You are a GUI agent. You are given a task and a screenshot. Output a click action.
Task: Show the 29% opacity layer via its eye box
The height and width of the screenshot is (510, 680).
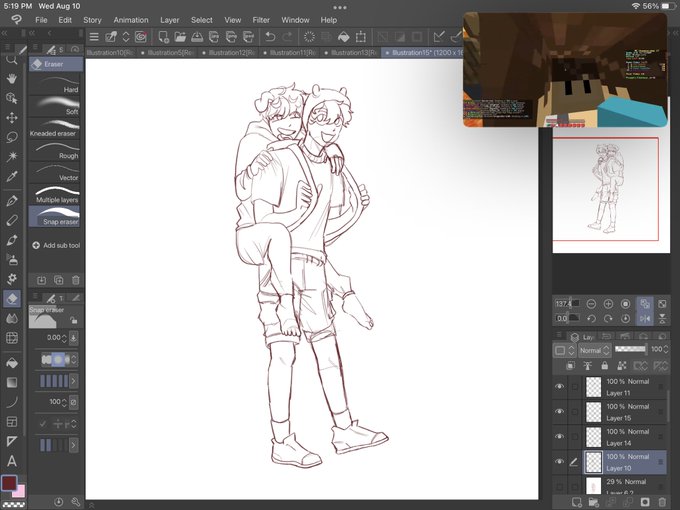pos(559,487)
